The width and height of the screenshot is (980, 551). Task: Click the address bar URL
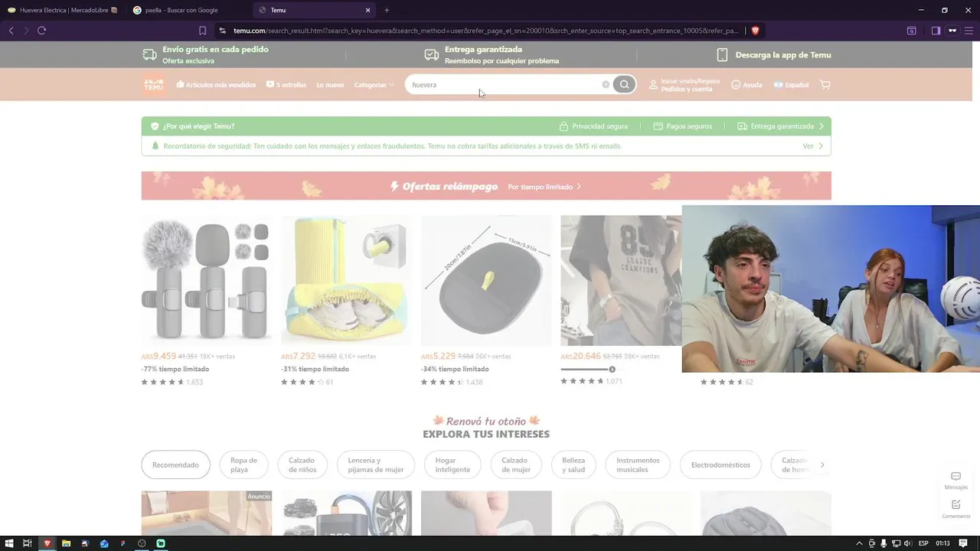[485, 31]
